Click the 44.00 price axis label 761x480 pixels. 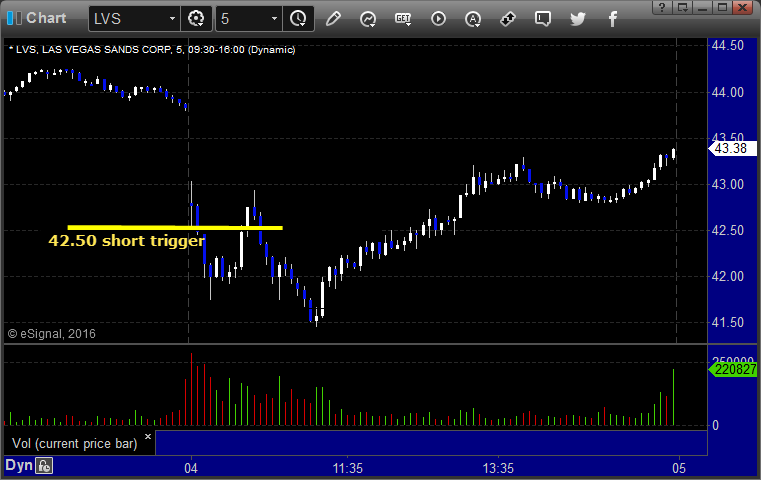(x=728, y=92)
